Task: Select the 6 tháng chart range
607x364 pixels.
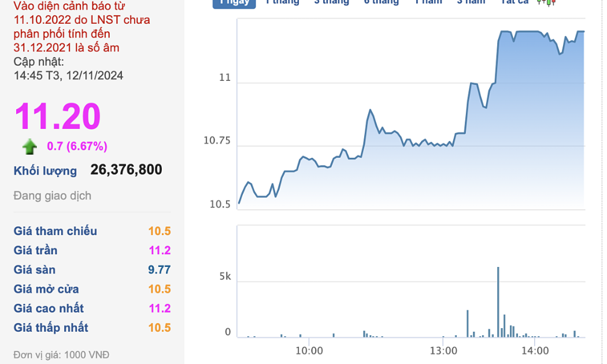Action: [381, 2]
